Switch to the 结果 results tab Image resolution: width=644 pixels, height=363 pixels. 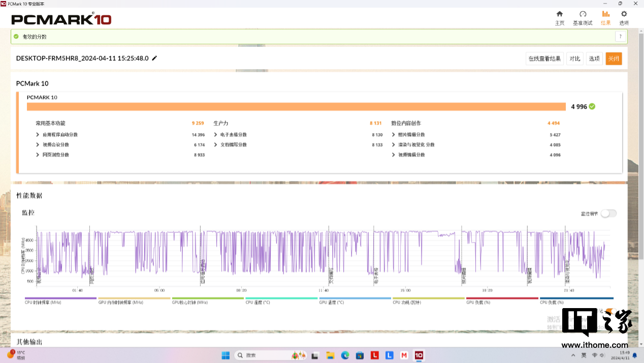pyautogui.click(x=605, y=18)
